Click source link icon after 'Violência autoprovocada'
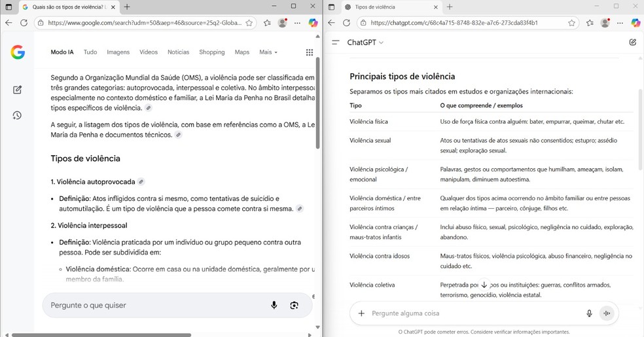Image resolution: width=644 pixels, height=337 pixels. [141, 181]
